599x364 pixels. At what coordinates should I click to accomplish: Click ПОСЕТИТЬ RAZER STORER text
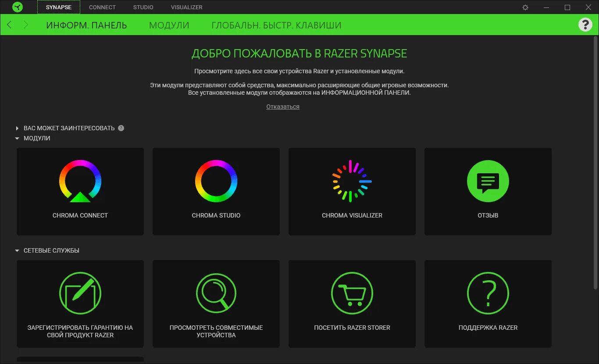(x=352, y=328)
